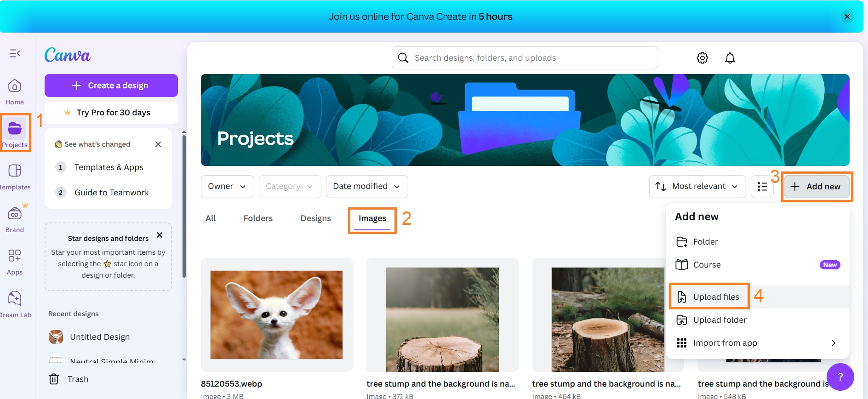Choose Course from Add new menu
The height and width of the screenshot is (399, 868).
tap(758, 265)
